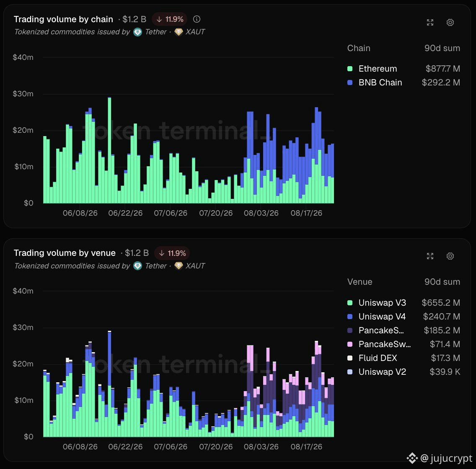Toggle dark purple PancakeS... legend swatch
Viewport: 476px width, 469px height.
pos(350,330)
